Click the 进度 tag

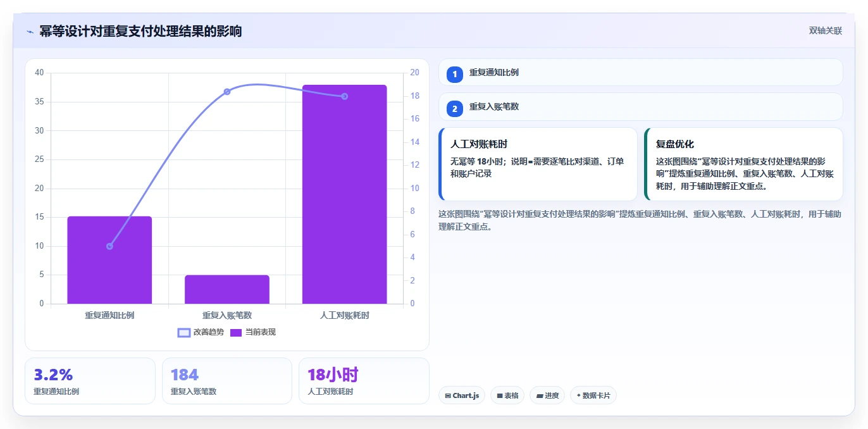point(547,395)
